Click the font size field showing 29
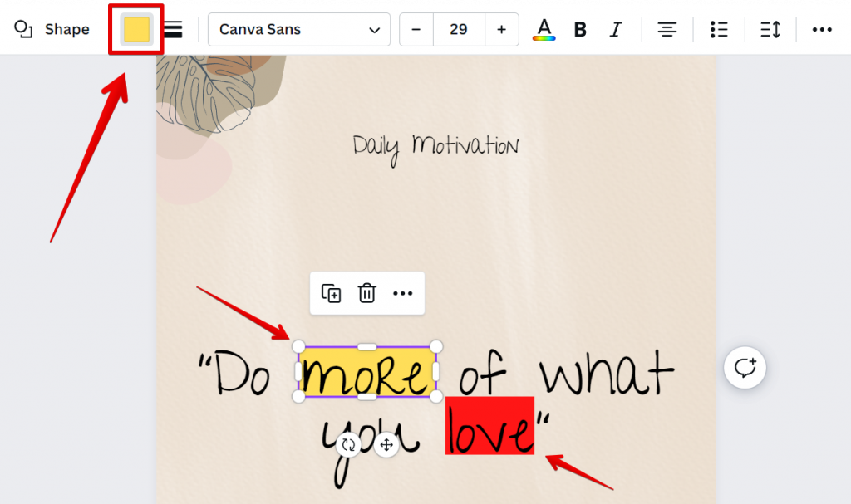 [x=459, y=29]
